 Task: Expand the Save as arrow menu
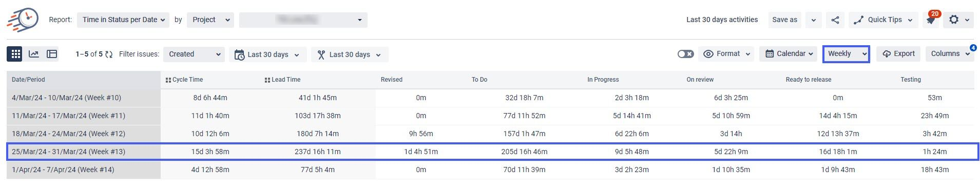tap(813, 20)
